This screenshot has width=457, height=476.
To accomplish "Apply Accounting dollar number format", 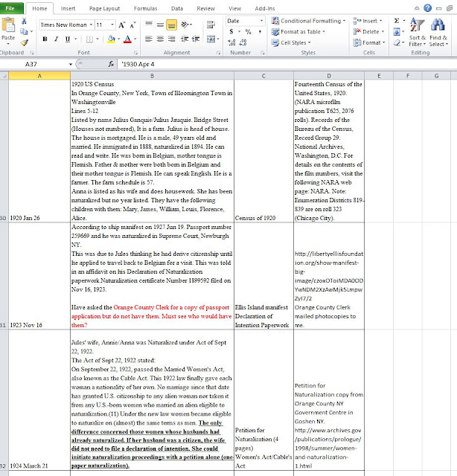I will [x=231, y=31].
